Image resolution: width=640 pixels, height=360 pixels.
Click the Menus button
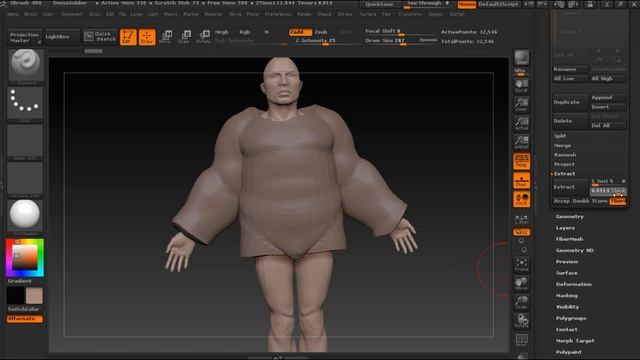click(467, 4)
